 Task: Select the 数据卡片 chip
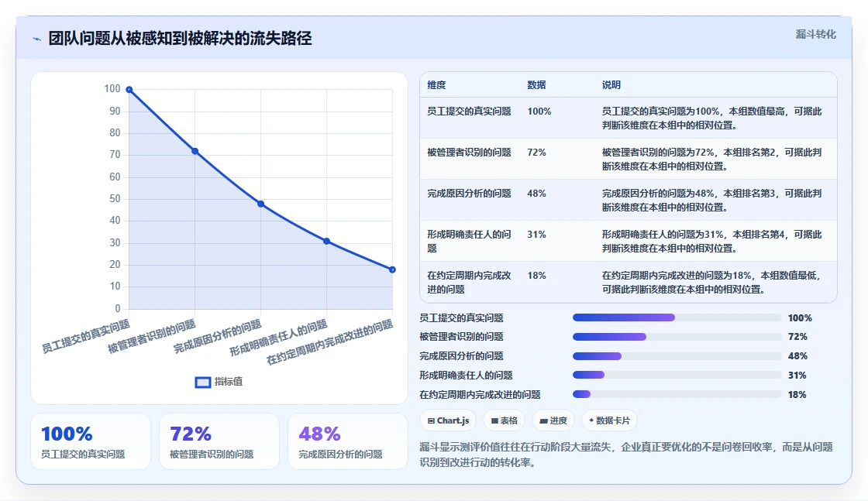click(609, 420)
